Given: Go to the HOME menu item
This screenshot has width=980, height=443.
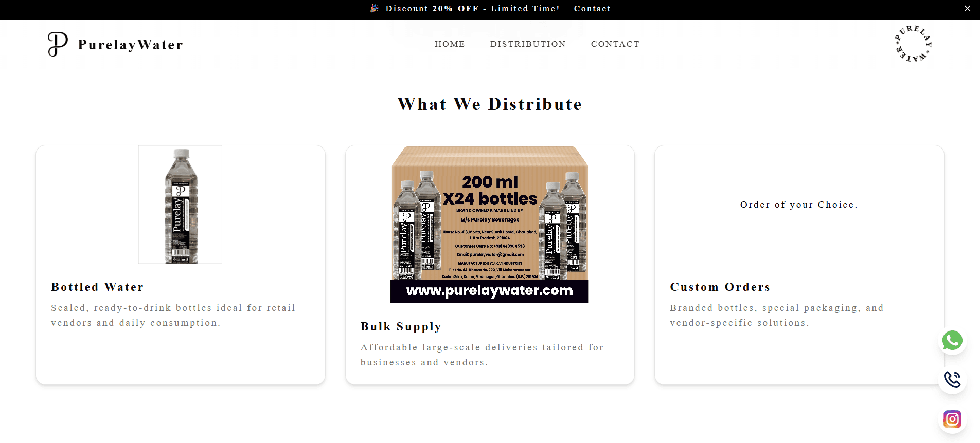Looking at the screenshot, I should (x=450, y=44).
